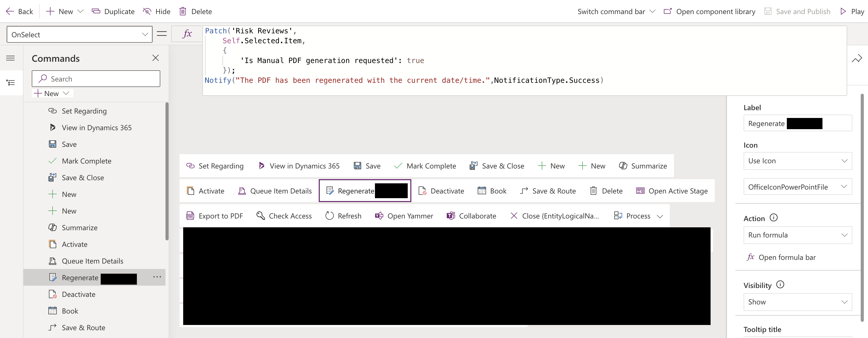Select Mark Complete in the Commands list
The width and height of the screenshot is (868, 338).
click(86, 161)
